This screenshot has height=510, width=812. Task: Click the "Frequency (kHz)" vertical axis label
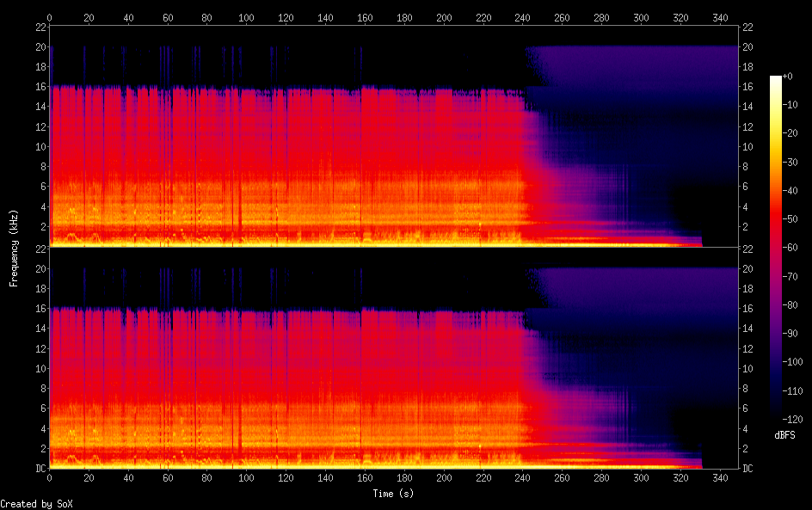(x=14, y=248)
